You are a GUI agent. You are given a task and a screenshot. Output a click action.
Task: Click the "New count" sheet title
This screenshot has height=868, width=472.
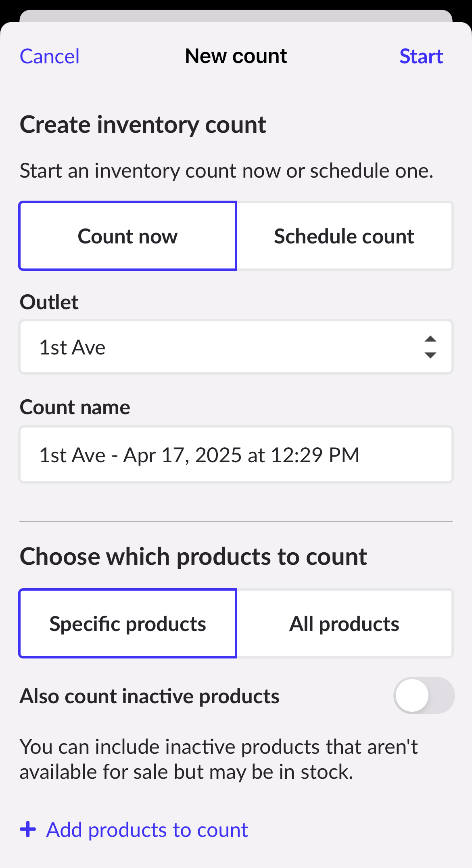pos(236,56)
